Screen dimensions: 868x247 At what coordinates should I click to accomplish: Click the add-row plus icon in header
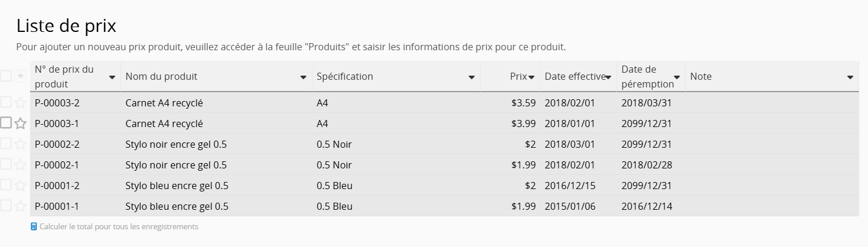pos(21,76)
